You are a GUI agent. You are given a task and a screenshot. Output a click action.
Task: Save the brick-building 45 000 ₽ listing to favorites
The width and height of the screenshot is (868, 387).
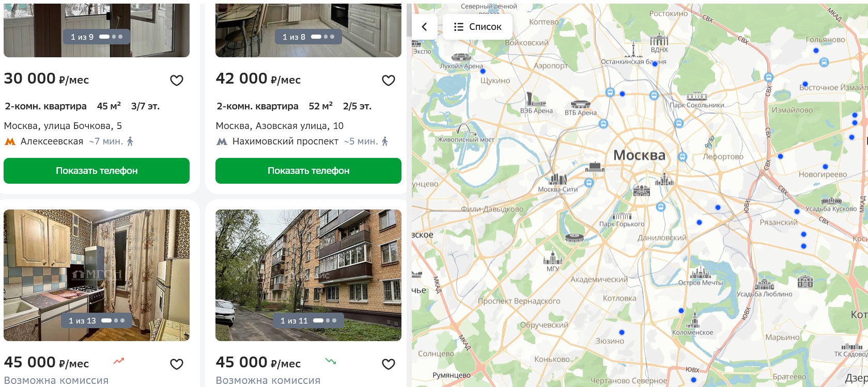pos(389,364)
